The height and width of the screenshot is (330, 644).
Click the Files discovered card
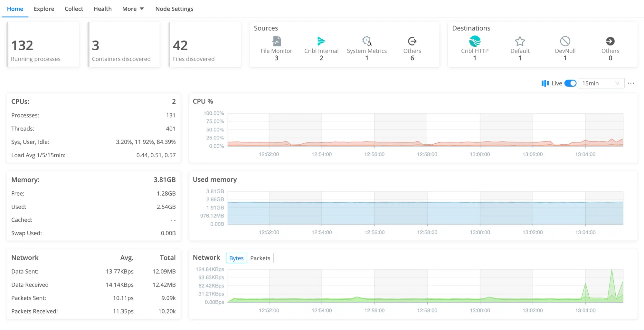coord(205,45)
